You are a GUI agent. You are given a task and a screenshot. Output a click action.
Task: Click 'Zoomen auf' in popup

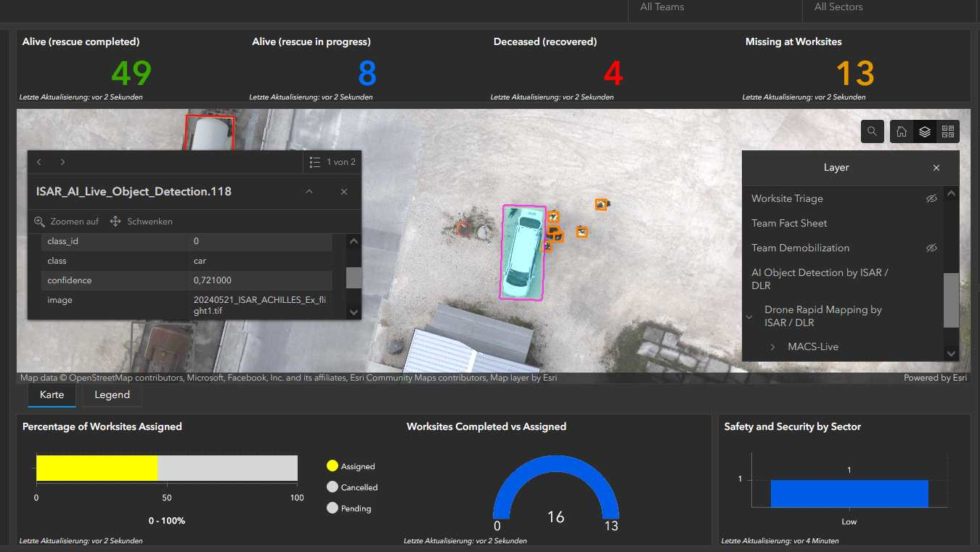(x=67, y=222)
